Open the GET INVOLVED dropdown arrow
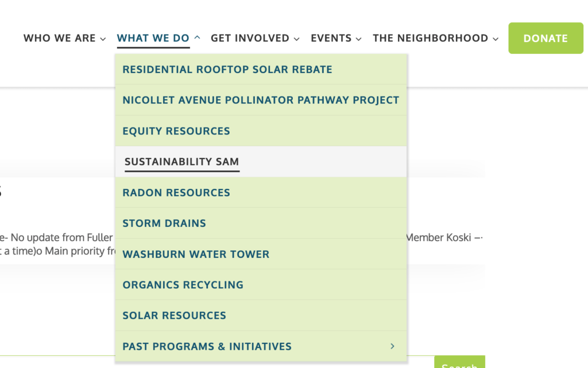This screenshot has width=588, height=368. (x=296, y=38)
